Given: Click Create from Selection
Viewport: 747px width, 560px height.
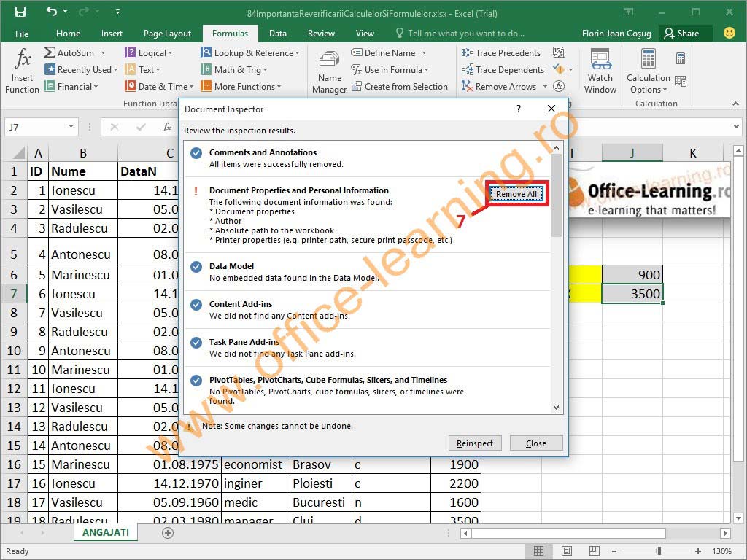Looking at the screenshot, I should pos(399,86).
